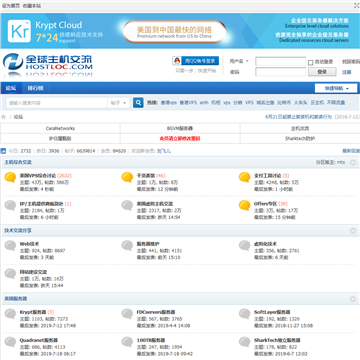Viewport: 360px width, 360px height.
Task: Click the forum search input box
Action: (x=57, y=103)
